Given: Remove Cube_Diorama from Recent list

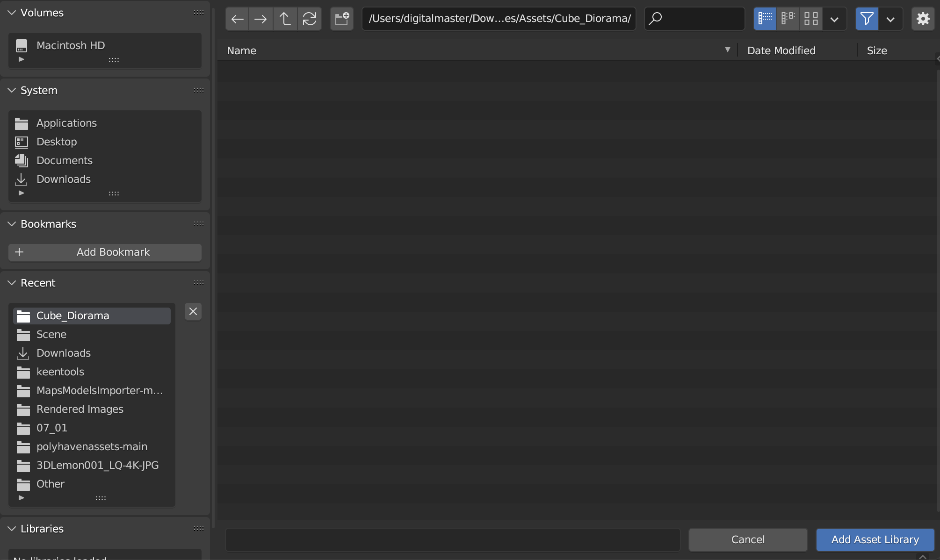Looking at the screenshot, I should (x=193, y=311).
